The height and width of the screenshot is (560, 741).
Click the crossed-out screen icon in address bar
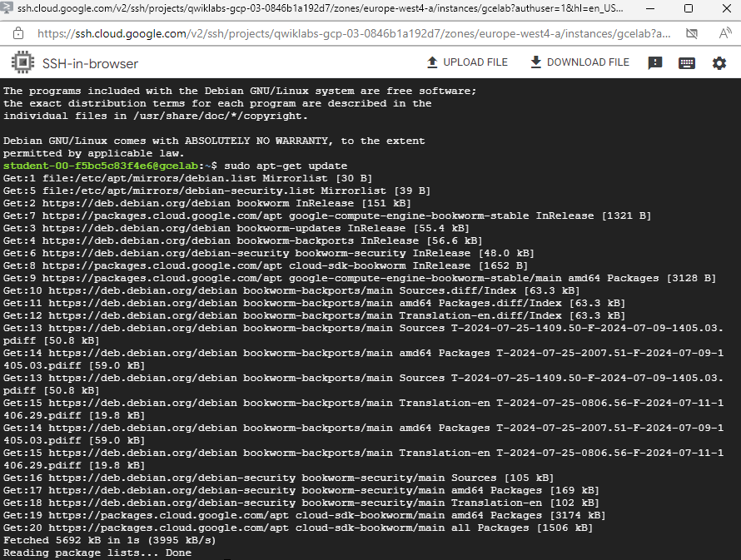[x=692, y=33]
